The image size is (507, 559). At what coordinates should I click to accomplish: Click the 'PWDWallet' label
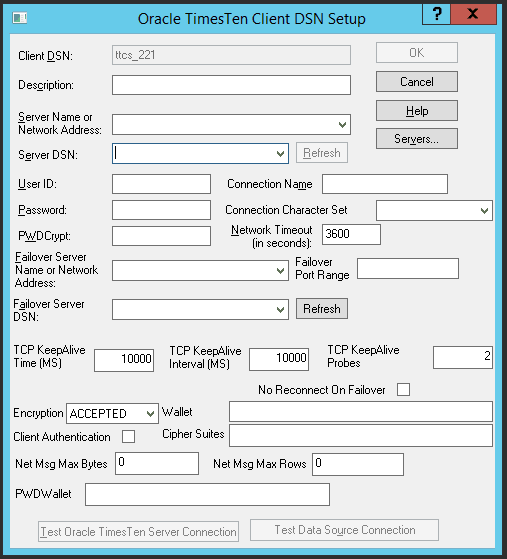point(43,494)
